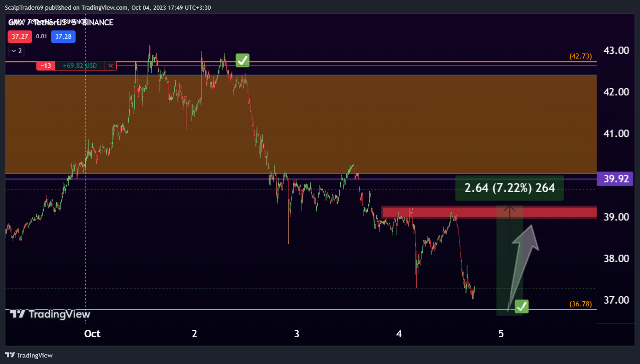Click the 2 date label on time axis
The image size is (640, 364).
[195, 334]
